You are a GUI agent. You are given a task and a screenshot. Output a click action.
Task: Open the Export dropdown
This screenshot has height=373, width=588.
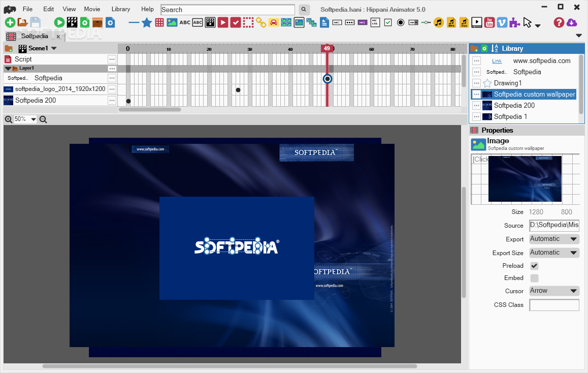coord(554,239)
